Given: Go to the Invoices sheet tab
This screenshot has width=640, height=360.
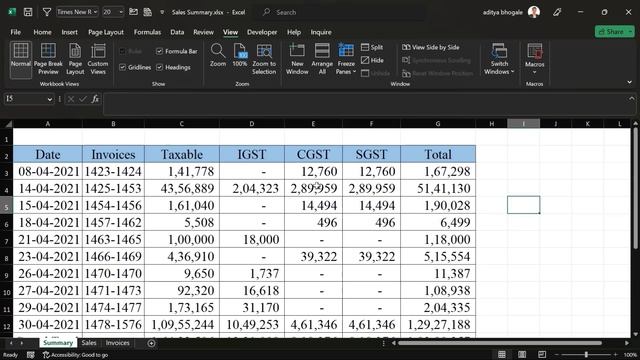Looking at the screenshot, I should click(x=118, y=343).
